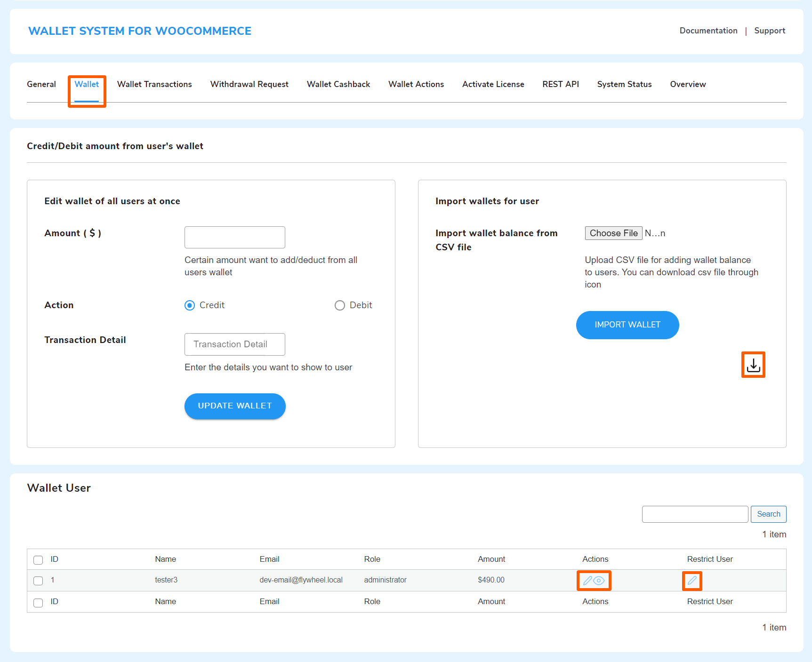Click the Restrict User header at top

pyautogui.click(x=710, y=559)
